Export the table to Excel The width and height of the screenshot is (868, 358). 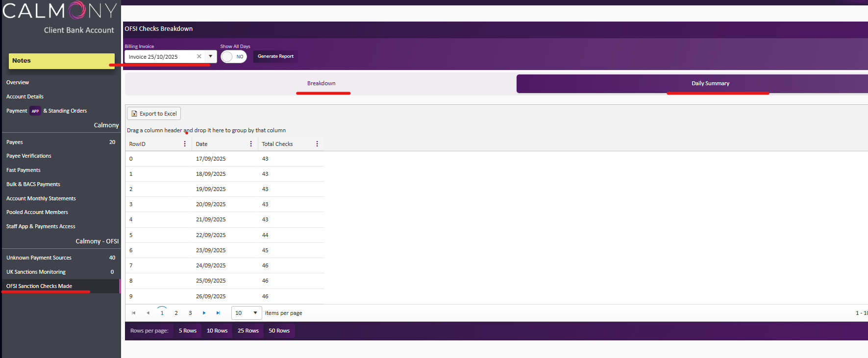pos(154,114)
